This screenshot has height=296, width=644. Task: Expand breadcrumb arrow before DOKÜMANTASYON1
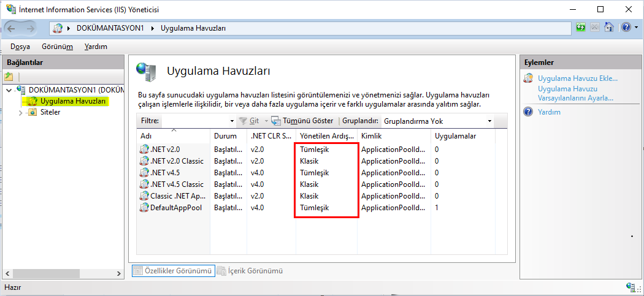(x=69, y=28)
